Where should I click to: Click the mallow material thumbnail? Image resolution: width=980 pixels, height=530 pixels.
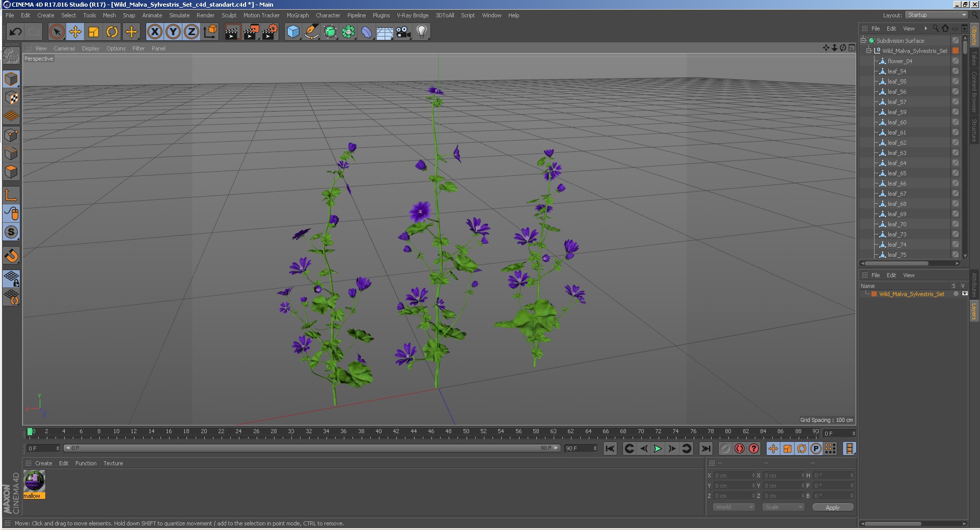(x=34, y=481)
